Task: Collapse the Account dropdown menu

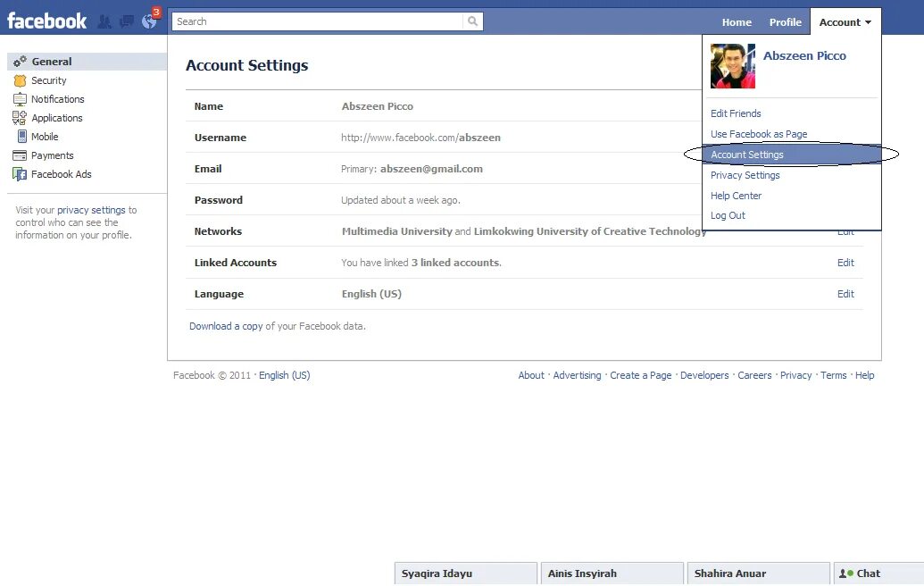Action: tap(845, 21)
